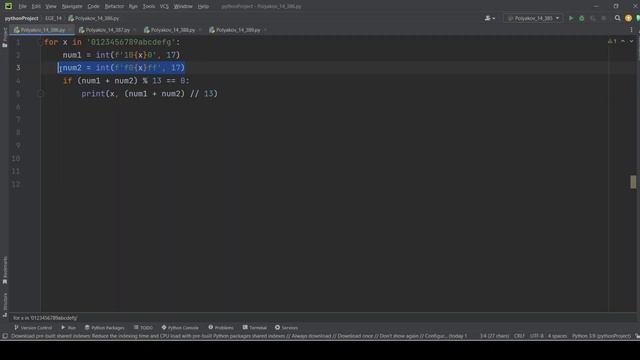
Task: Open the Bookmarks tool window sidebar button
Action: (x=5, y=270)
